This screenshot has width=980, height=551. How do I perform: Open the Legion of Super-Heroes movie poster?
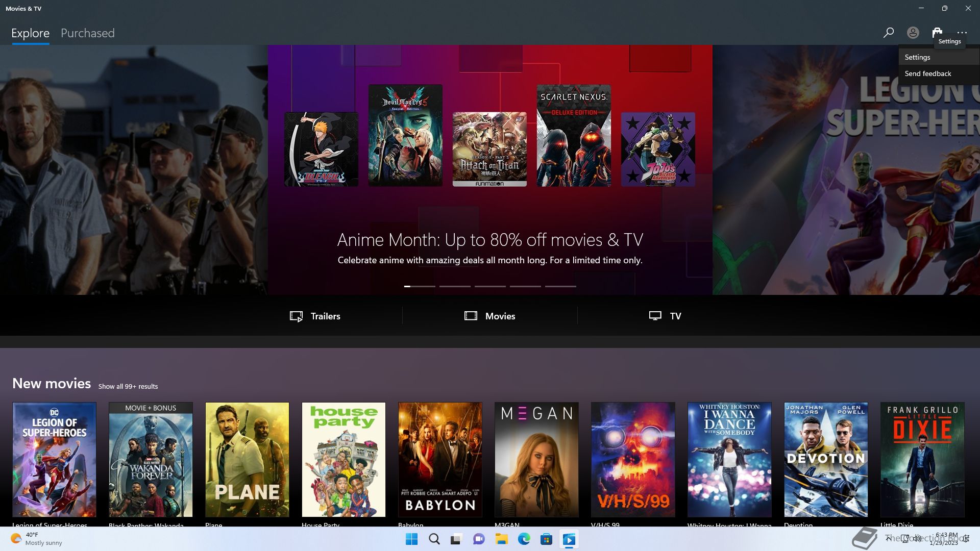(x=54, y=459)
